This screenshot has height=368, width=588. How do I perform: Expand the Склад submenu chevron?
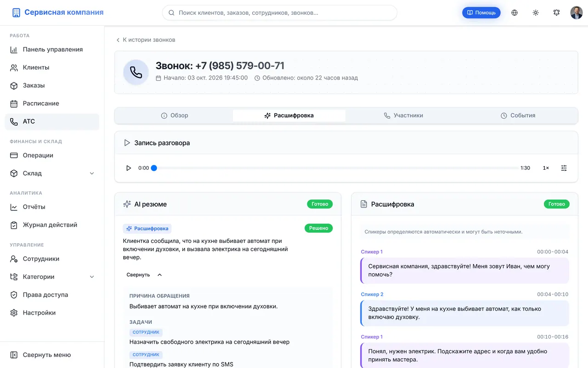point(92,173)
